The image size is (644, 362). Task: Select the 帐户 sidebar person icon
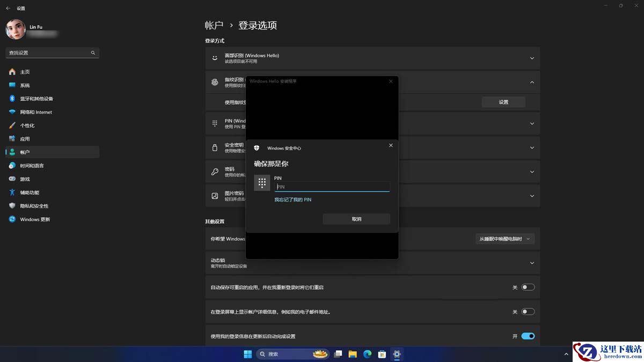point(12,152)
